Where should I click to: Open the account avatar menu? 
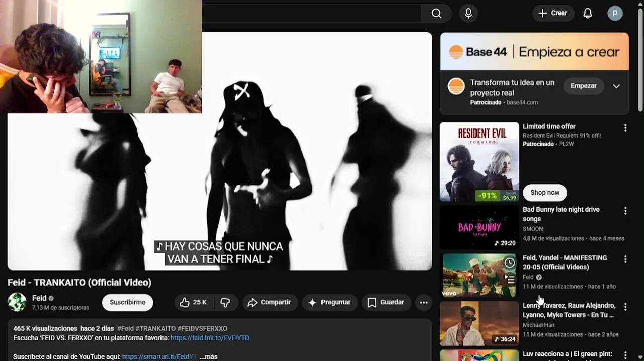pyautogui.click(x=615, y=13)
